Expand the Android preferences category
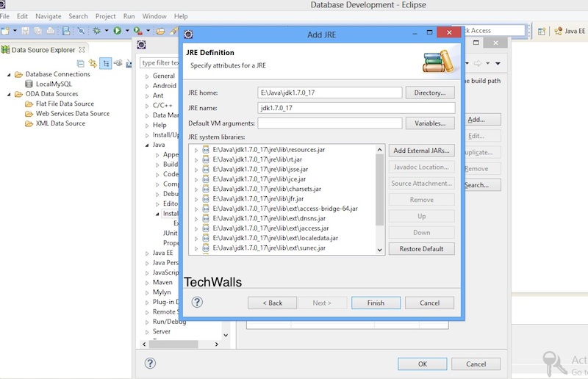The width and height of the screenshot is (588, 379). 147,86
